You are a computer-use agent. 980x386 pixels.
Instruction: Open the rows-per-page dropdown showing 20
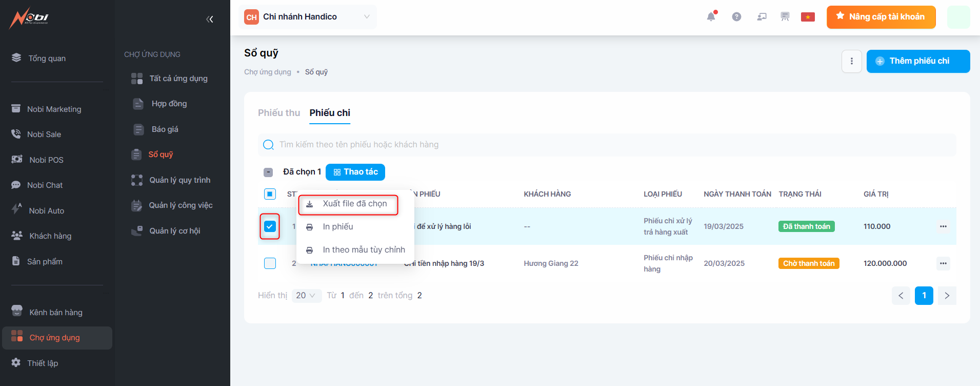306,296
